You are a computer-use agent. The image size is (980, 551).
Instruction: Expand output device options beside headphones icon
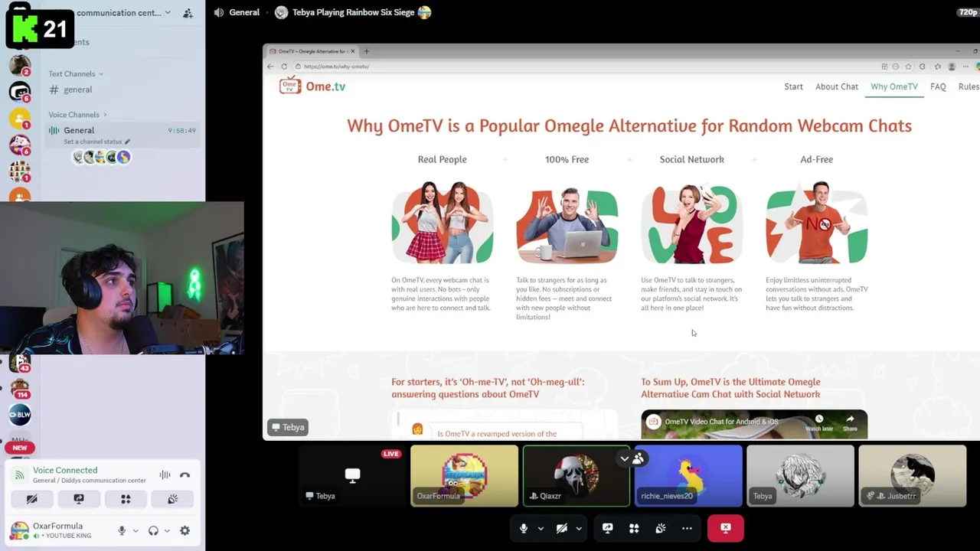click(167, 530)
